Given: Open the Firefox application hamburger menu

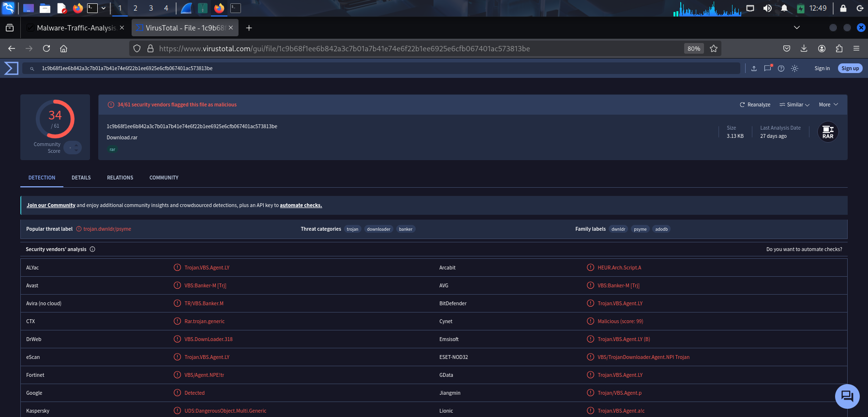Looking at the screenshot, I should [856, 48].
